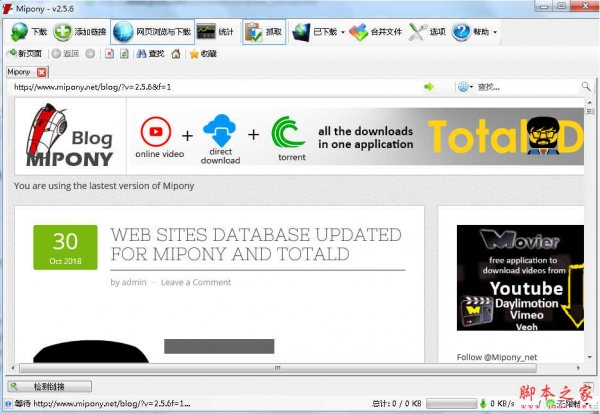Click the green download speed arrow icon
This screenshot has height=414, width=600.
[483, 403]
